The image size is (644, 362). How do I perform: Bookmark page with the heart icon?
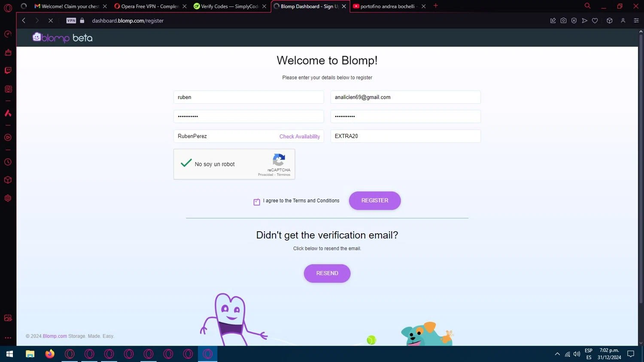click(x=595, y=21)
